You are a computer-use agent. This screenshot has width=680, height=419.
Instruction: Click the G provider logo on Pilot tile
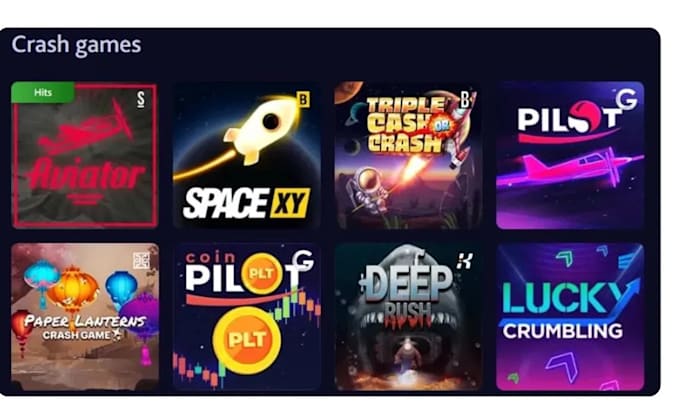tap(627, 99)
